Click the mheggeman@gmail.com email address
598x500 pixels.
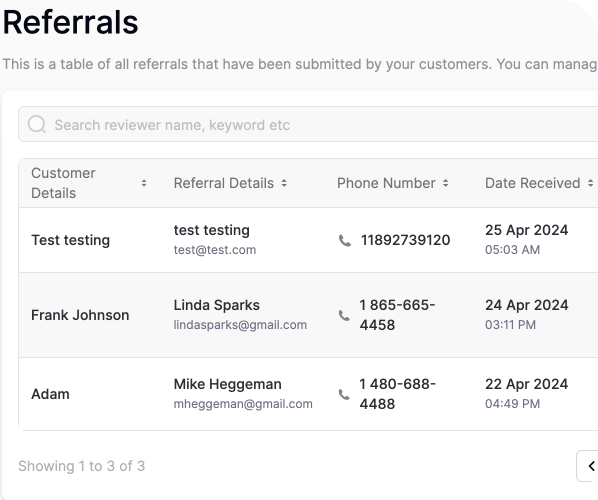click(243, 404)
